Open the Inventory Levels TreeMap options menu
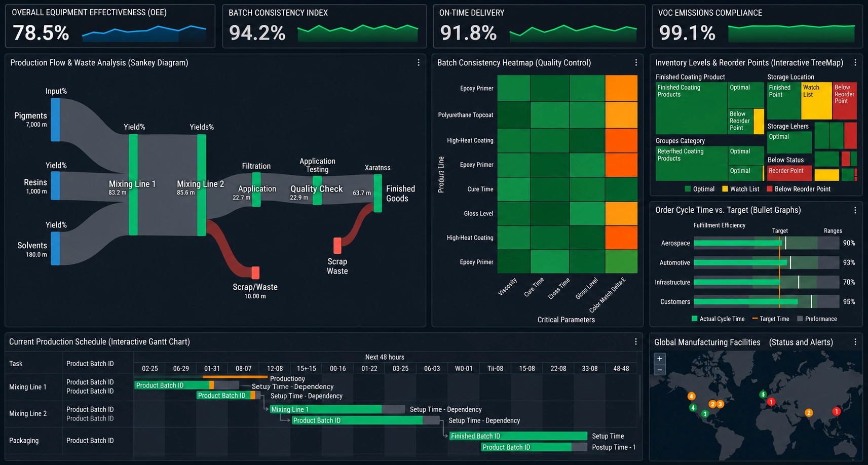Image resolution: width=868 pixels, height=465 pixels. pos(855,62)
